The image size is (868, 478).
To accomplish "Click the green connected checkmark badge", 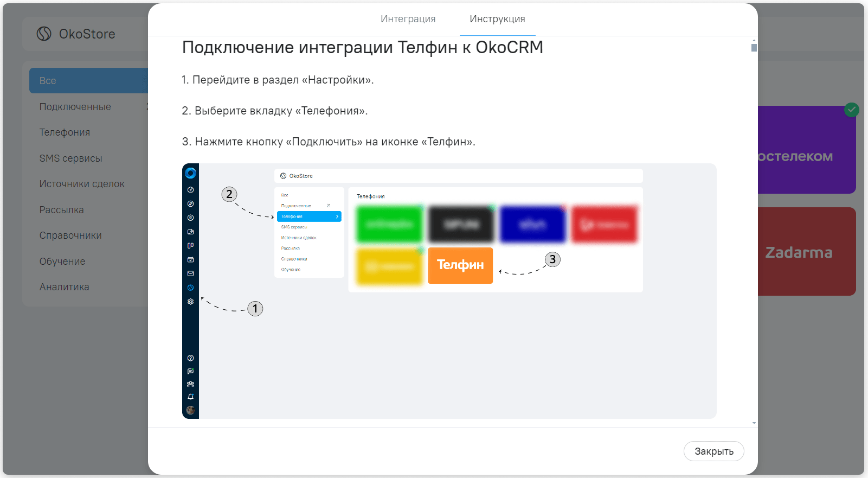I will (x=852, y=110).
